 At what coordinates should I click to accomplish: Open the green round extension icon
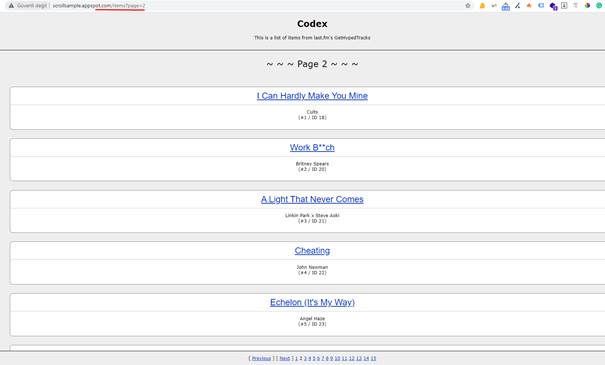click(599, 5)
